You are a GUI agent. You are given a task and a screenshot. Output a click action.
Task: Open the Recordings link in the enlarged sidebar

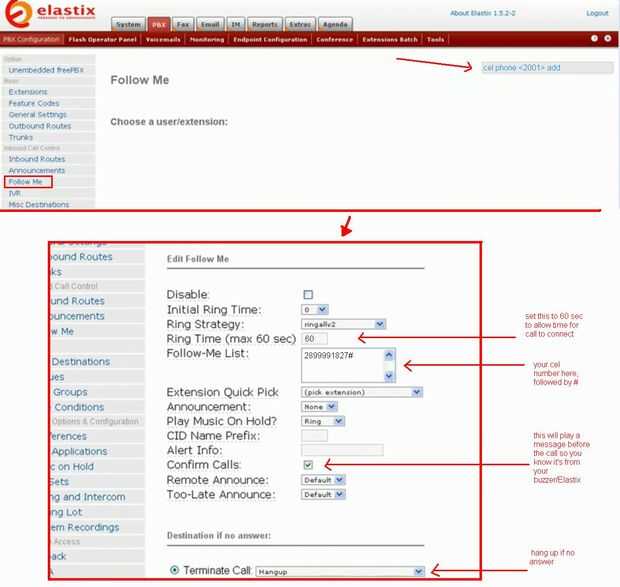point(84,527)
